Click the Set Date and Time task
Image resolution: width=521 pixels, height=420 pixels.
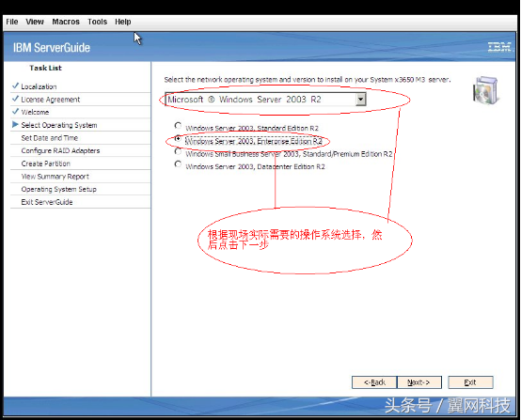click(x=50, y=138)
